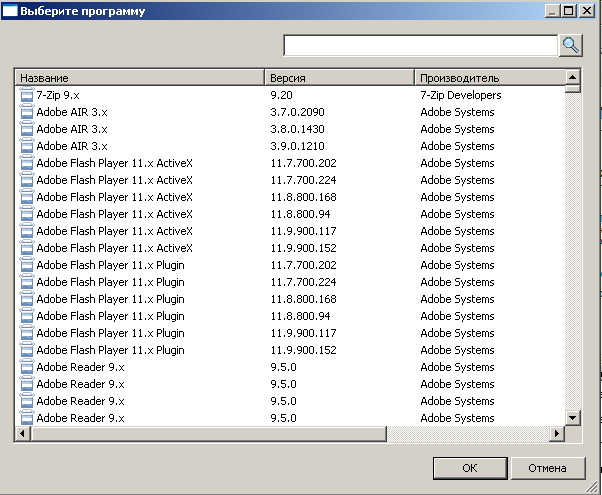Cancel with the Отмена button

pos(547,468)
